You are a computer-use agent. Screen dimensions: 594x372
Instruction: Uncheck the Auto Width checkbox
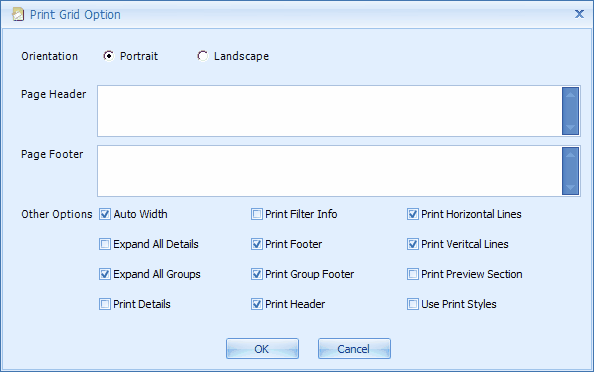[105, 214]
